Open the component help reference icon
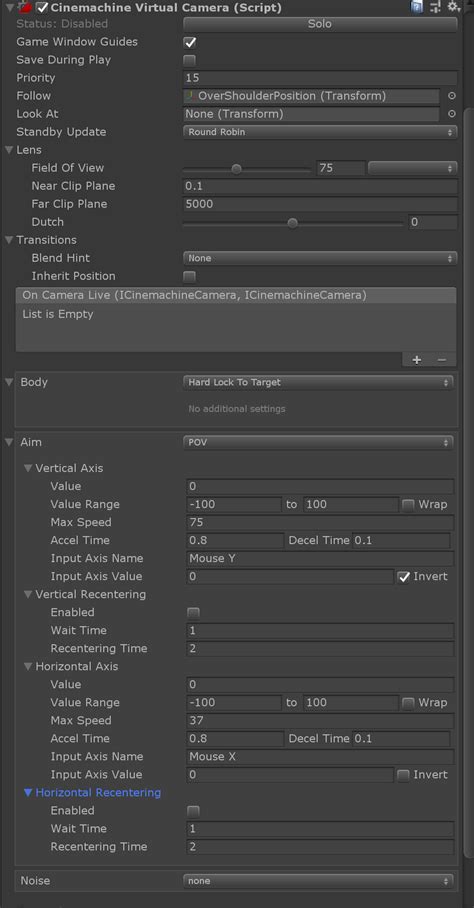The width and height of the screenshot is (474, 908). (x=416, y=7)
